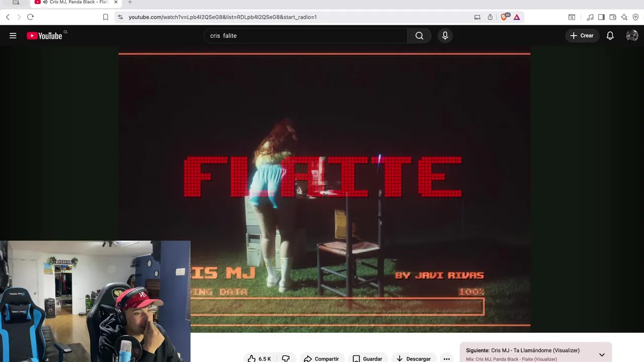Reload the current page

pos(30,17)
